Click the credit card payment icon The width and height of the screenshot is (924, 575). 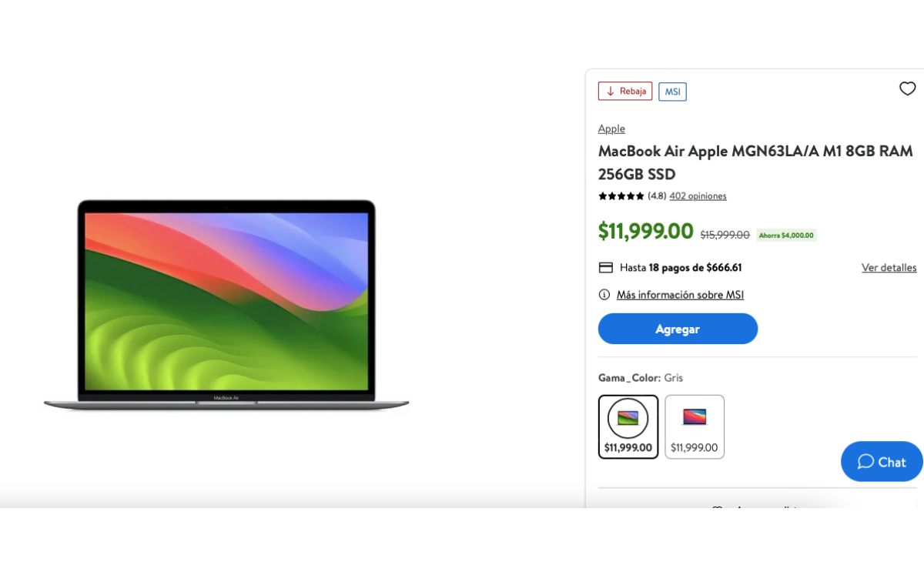pos(605,268)
